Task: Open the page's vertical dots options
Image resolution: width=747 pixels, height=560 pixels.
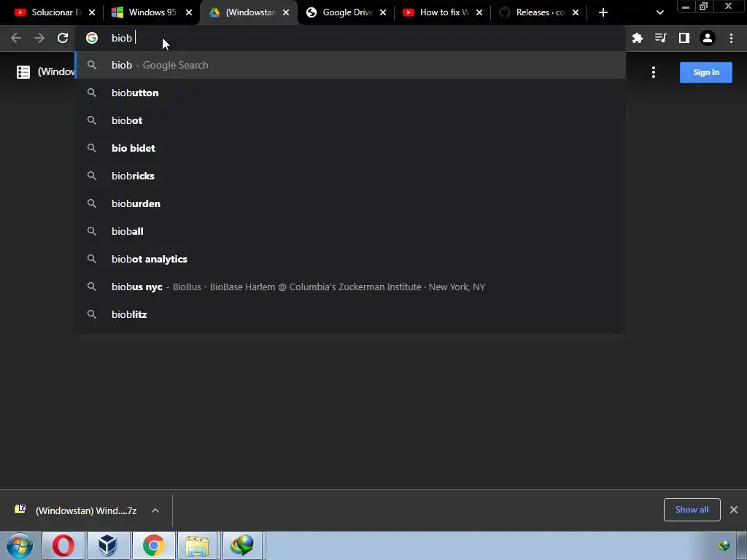Action: click(653, 72)
